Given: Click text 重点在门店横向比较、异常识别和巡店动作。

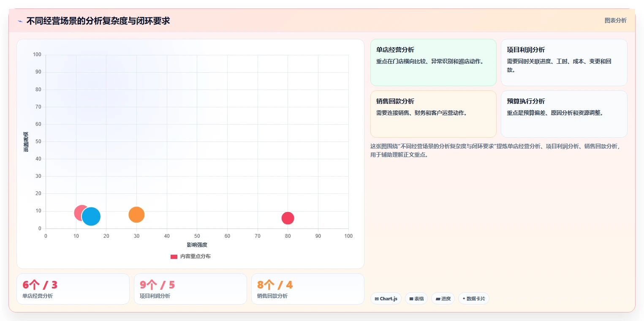Looking at the screenshot, I should coord(429,61).
